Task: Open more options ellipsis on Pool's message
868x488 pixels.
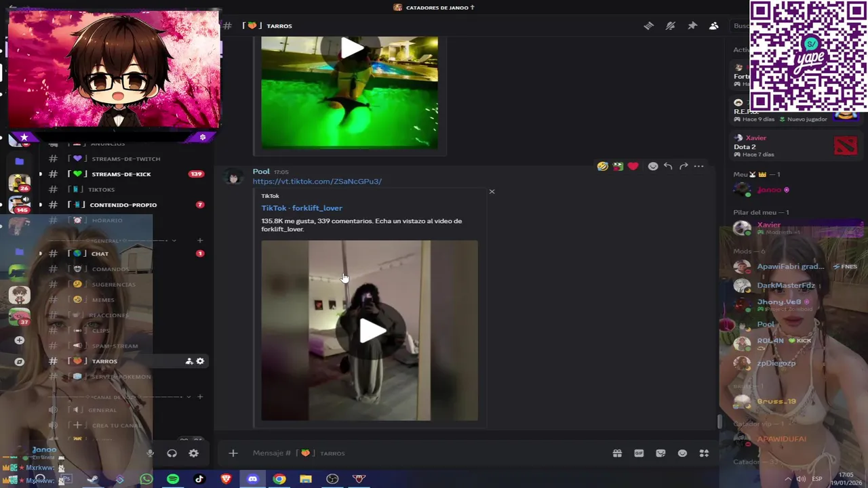Action: pos(698,166)
